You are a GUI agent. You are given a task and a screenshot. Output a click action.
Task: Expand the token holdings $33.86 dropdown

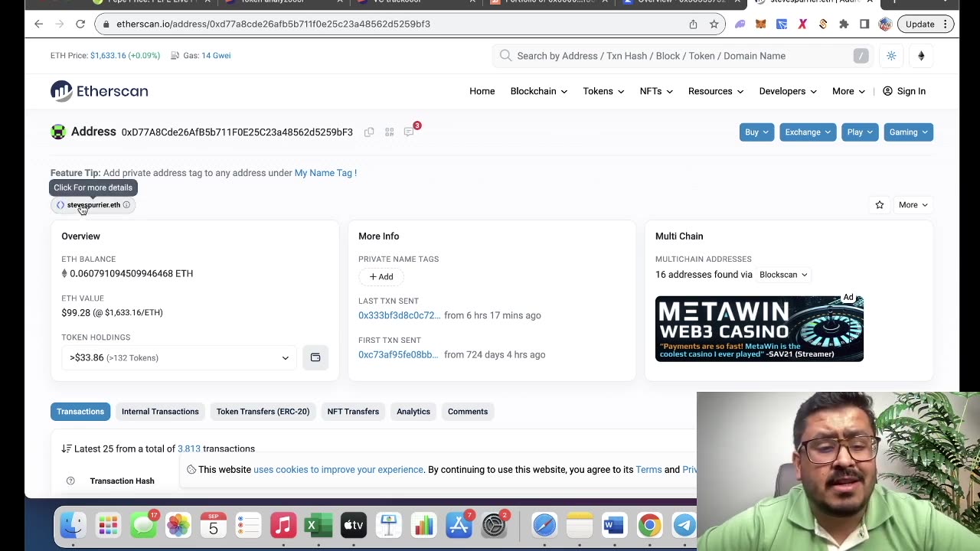(x=179, y=357)
